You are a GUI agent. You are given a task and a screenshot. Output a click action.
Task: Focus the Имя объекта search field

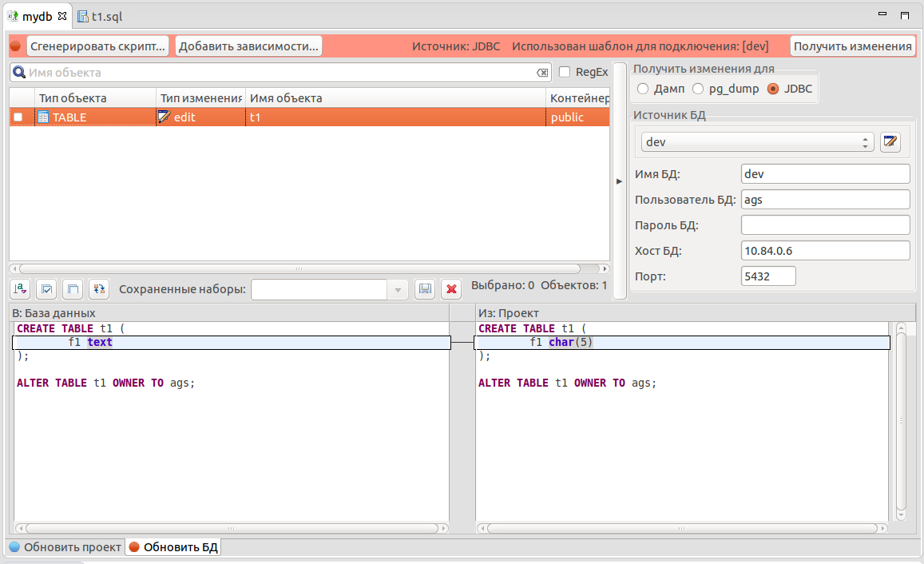point(281,73)
